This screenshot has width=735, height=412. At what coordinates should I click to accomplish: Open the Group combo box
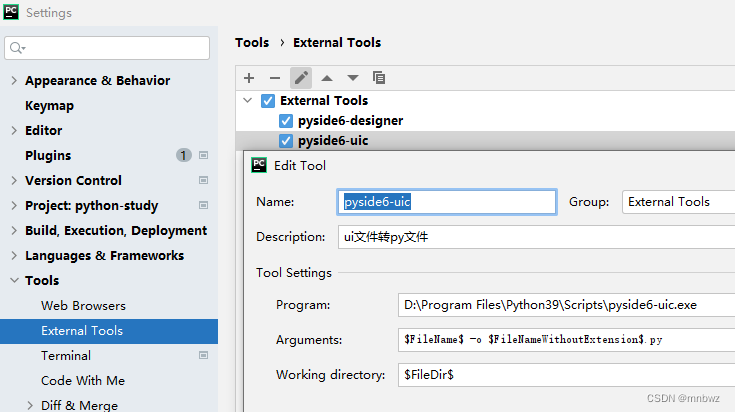click(x=678, y=202)
